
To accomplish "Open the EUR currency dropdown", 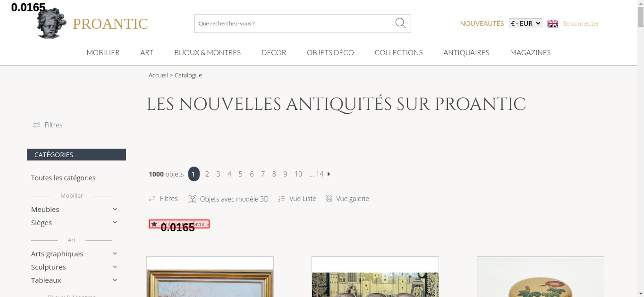I will point(526,23).
